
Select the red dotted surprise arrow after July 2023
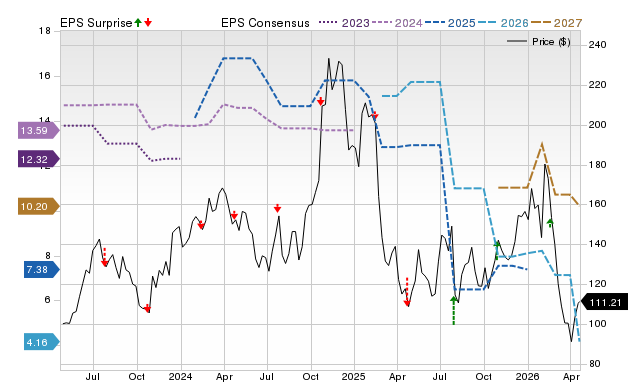click(104, 257)
